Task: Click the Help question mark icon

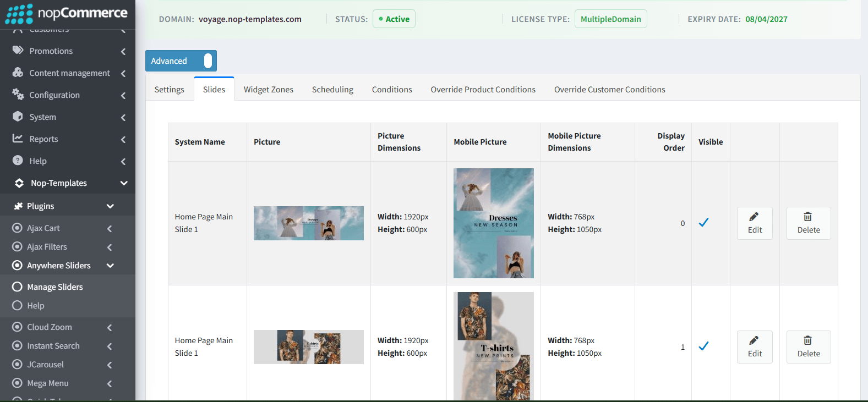Action: [x=18, y=161]
